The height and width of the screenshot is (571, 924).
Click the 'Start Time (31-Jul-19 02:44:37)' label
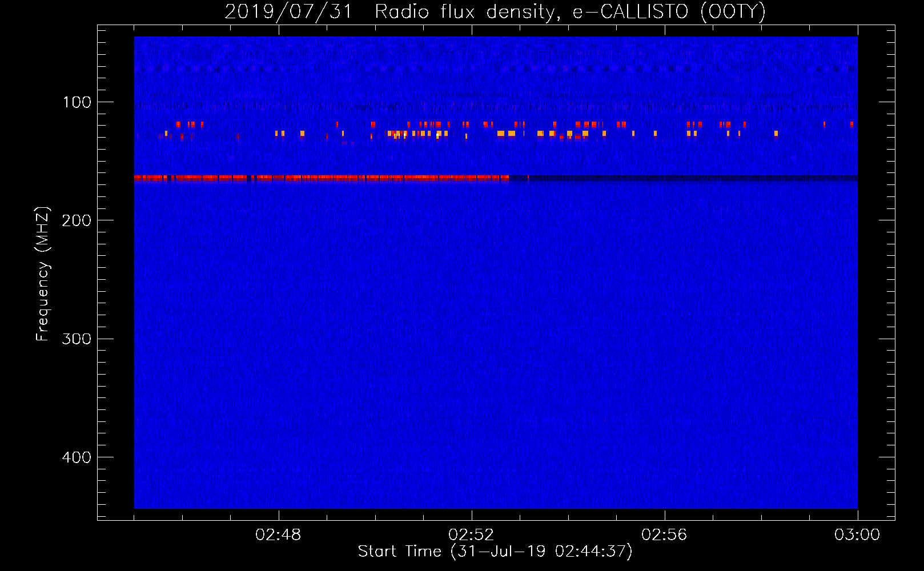[495, 552]
